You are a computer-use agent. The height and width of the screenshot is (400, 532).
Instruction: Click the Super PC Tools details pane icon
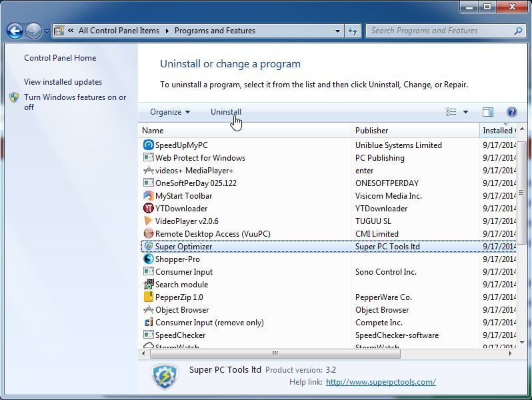point(165,376)
